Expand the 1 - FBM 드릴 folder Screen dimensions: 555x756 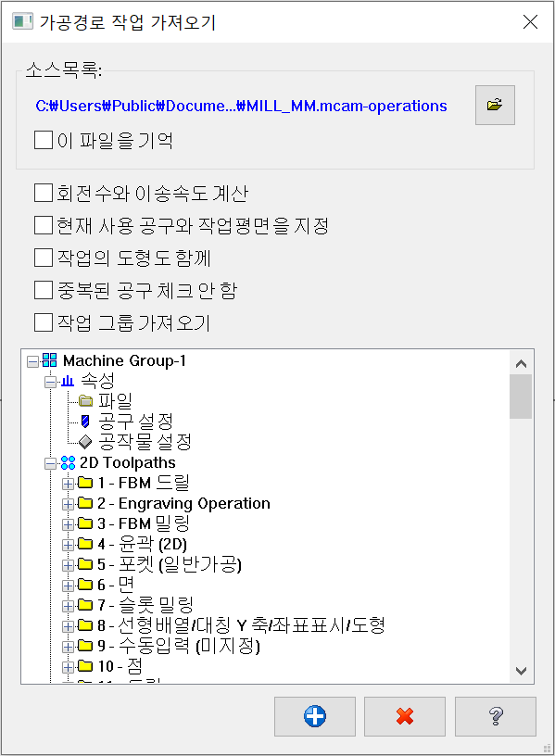(68, 484)
